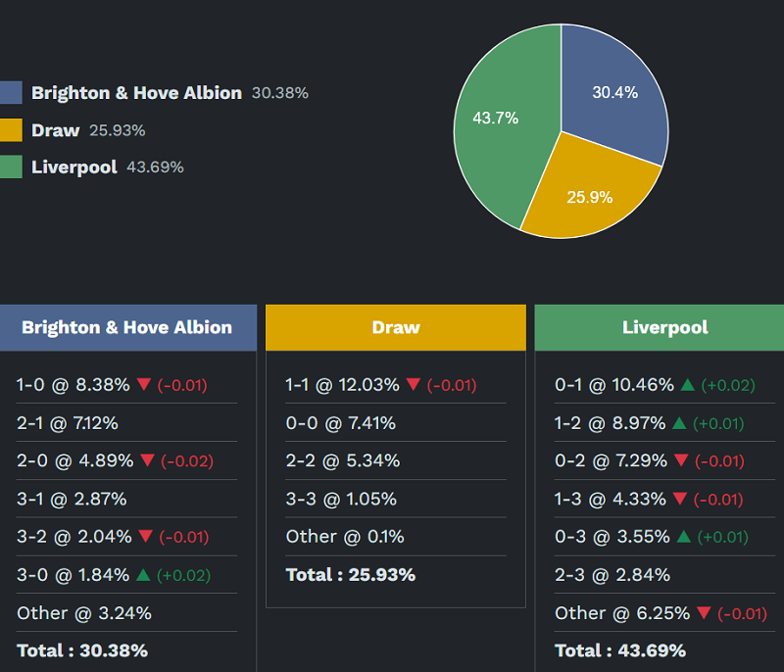Click the green up arrow beside 0-3 score
784x672 pixels.
(x=683, y=537)
